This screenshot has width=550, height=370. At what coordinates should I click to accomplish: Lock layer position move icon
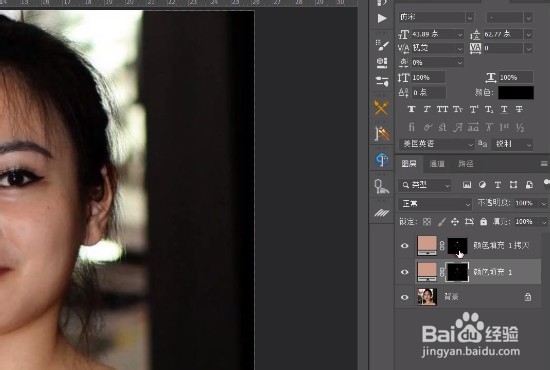coord(455,222)
